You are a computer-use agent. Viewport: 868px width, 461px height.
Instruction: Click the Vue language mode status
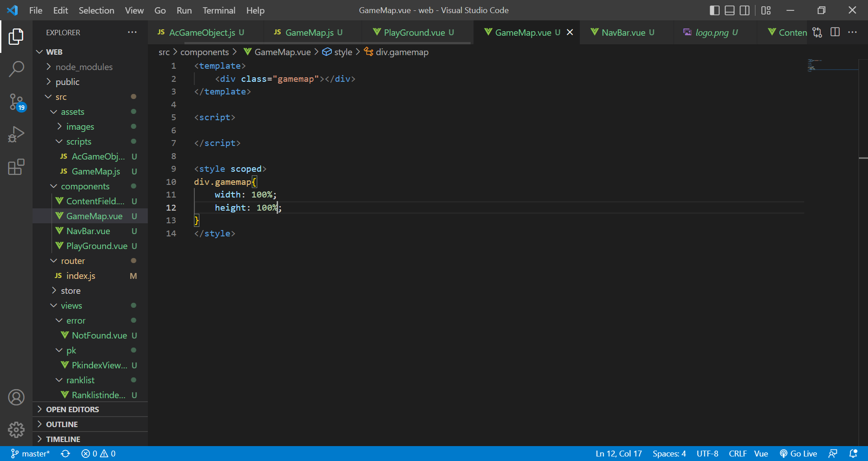point(761,453)
